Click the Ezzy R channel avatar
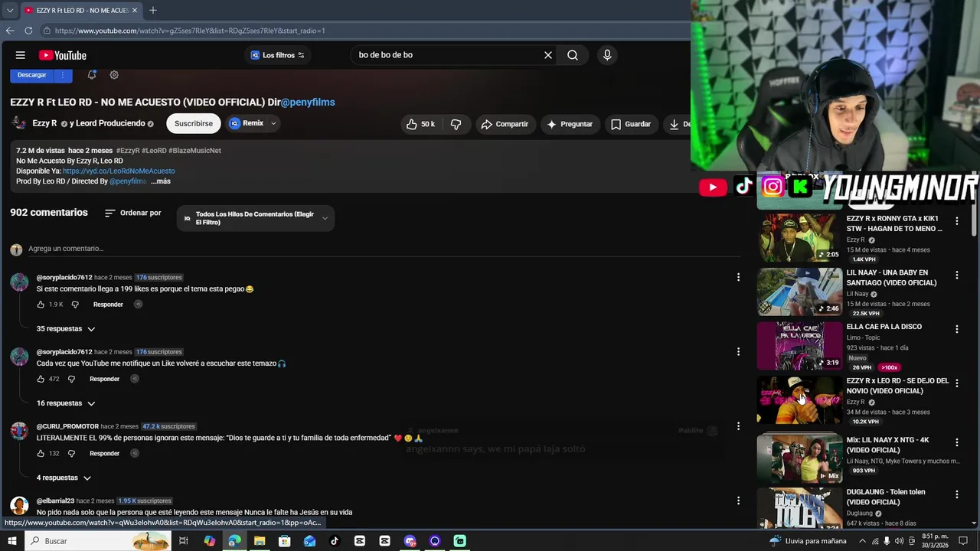This screenshot has width=980, height=551. click(18, 123)
